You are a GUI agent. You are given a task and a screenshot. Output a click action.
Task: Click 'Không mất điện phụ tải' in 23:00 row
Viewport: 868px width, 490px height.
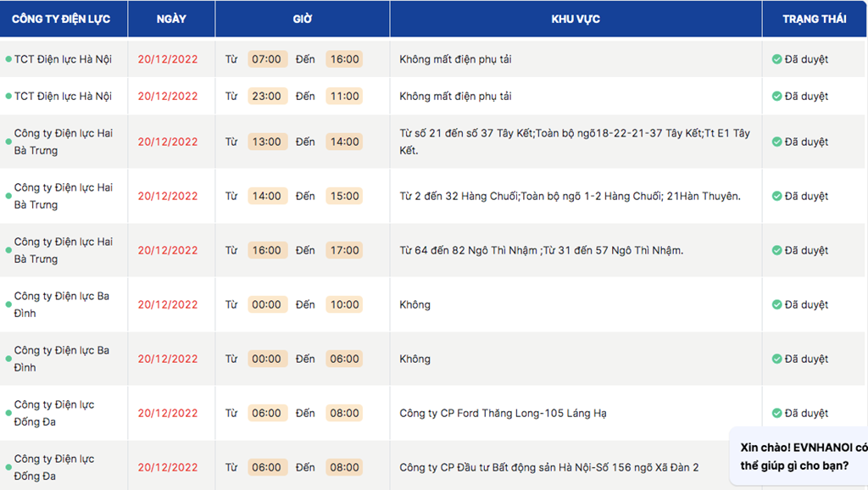click(x=455, y=97)
